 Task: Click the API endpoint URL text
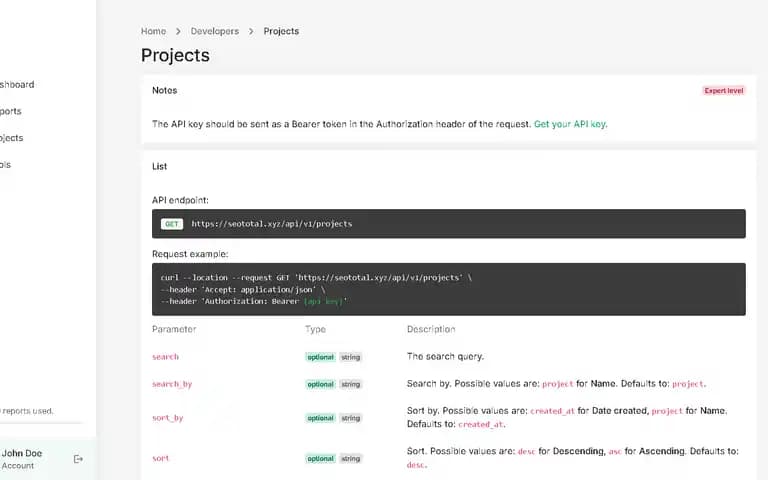(272, 224)
